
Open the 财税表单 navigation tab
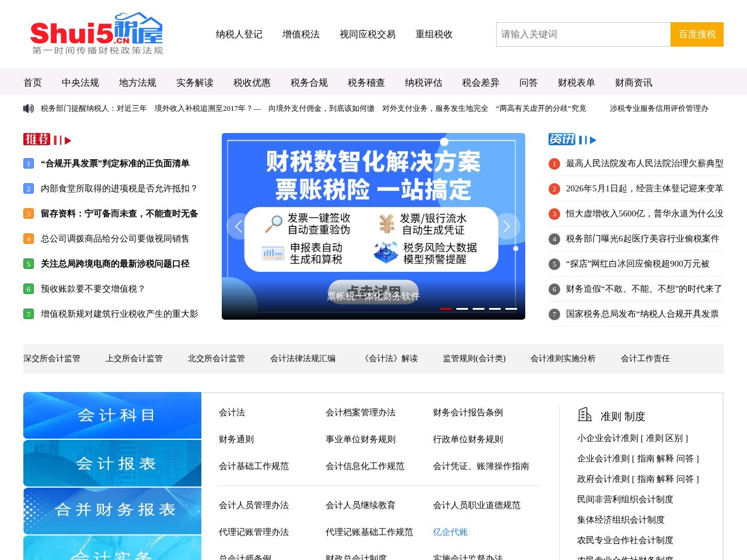point(577,83)
